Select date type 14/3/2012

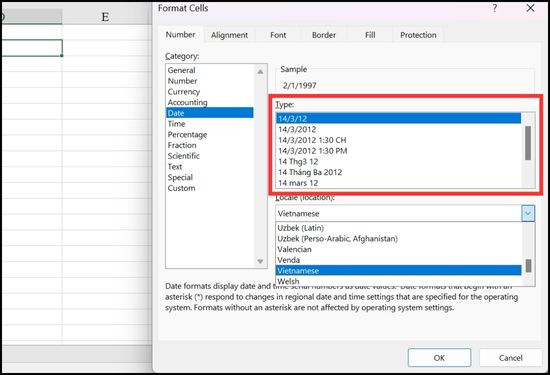coord(399,129)
